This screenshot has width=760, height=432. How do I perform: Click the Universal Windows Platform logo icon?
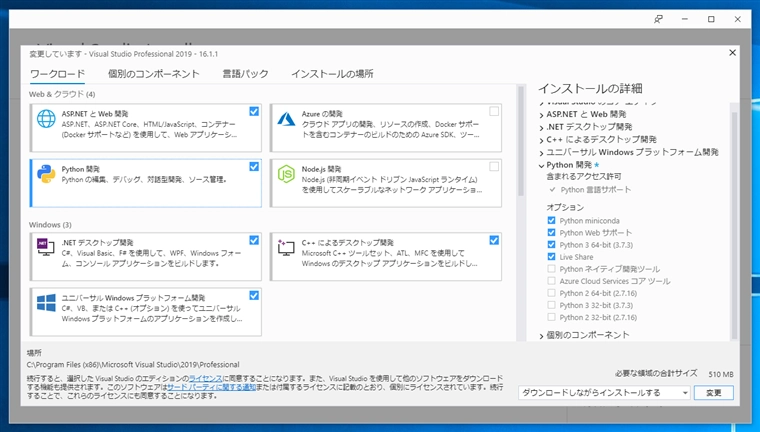[x=46, y=303]
